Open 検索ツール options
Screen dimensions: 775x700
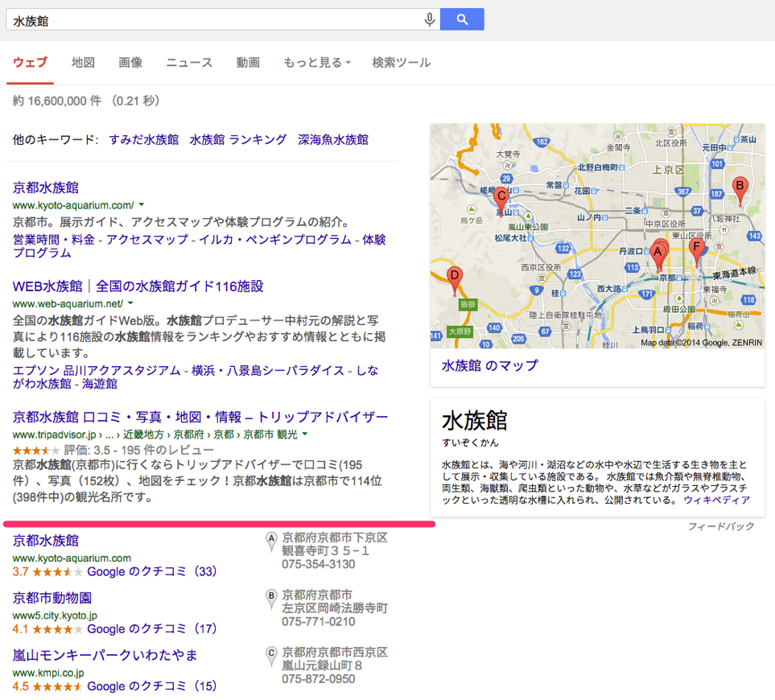coord(402,63)
